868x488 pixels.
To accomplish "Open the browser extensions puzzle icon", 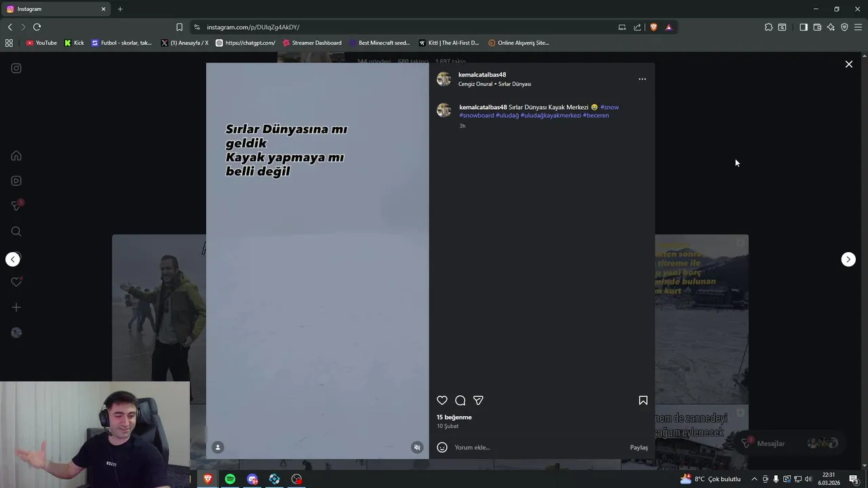I will point(768,27).
